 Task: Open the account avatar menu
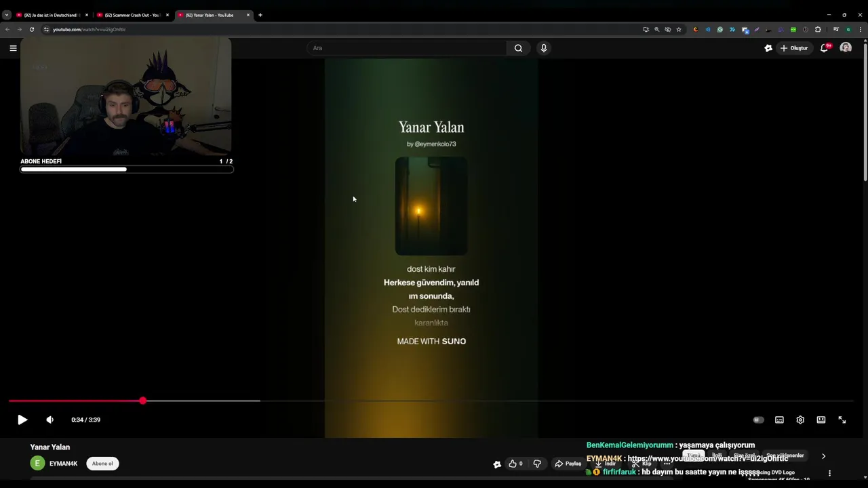coord(846,48)
